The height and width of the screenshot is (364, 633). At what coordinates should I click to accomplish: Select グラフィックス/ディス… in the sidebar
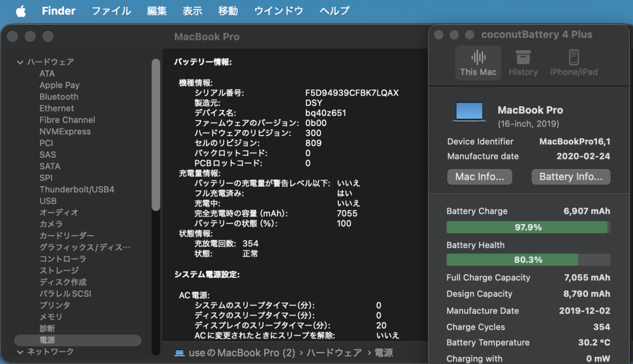(85, 247)
